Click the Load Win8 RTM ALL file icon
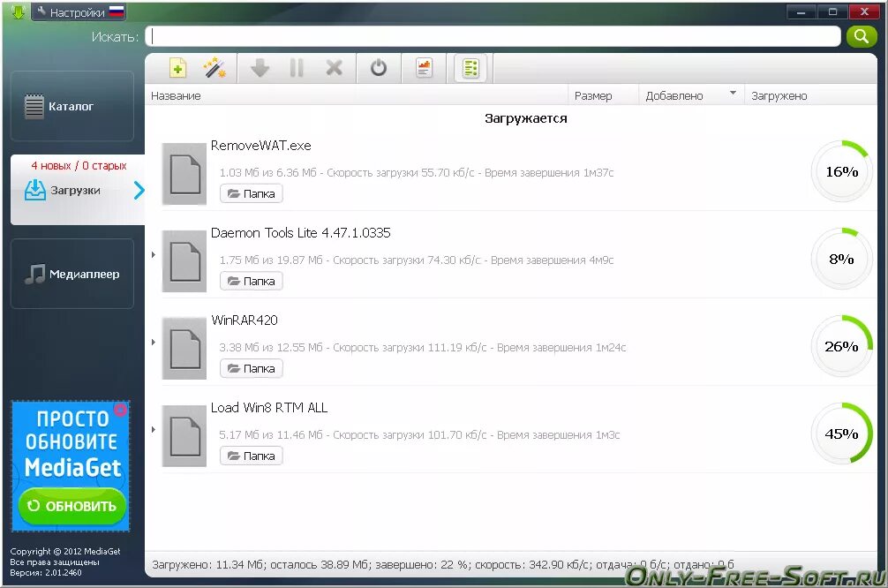Image resolution: width=888 pixels, height=588 pixels. click(184, 435)
